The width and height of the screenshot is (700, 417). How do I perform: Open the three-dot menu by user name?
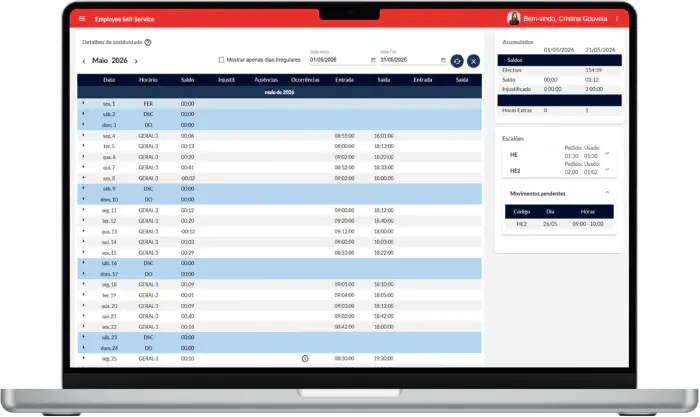click(x=617, y=19)
